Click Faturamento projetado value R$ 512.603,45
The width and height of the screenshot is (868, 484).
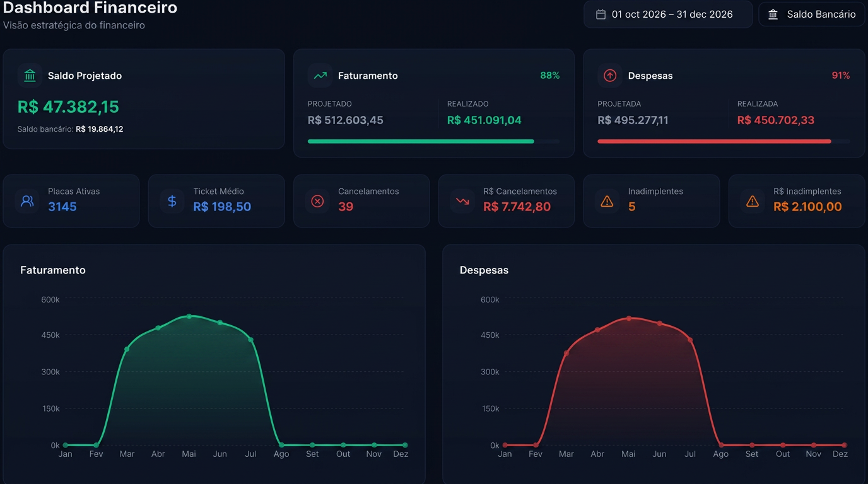pos(346,120)
